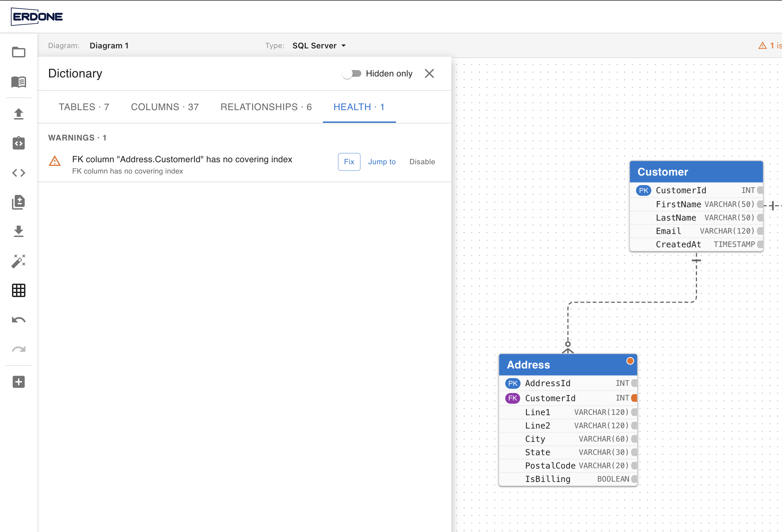
Task: Select the IsBilling column row
Action: point(568,479)
